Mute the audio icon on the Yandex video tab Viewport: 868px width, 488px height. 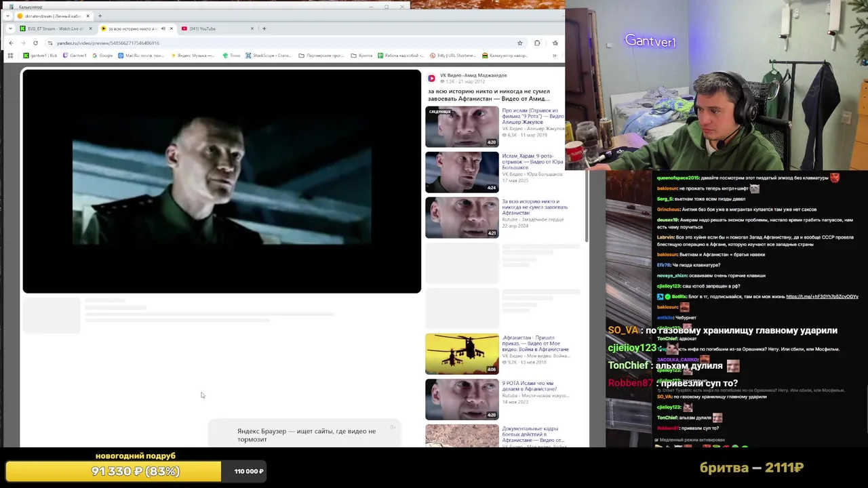point(163,28)
